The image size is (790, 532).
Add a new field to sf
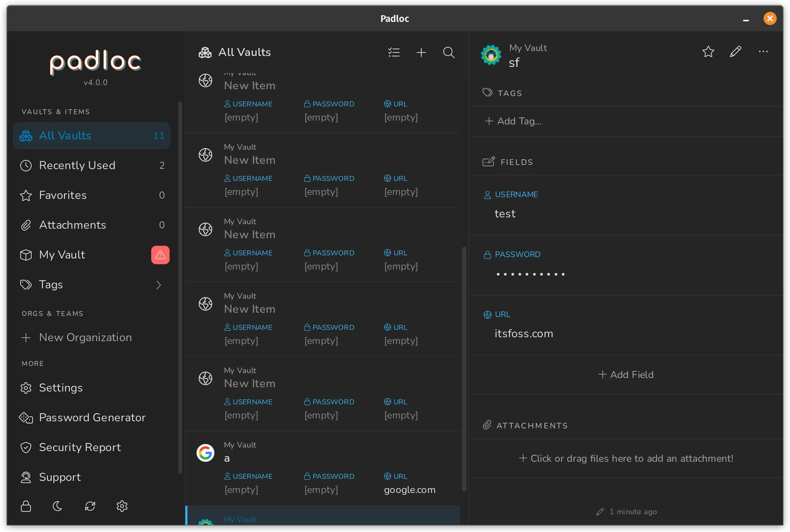tap(626, 375)
